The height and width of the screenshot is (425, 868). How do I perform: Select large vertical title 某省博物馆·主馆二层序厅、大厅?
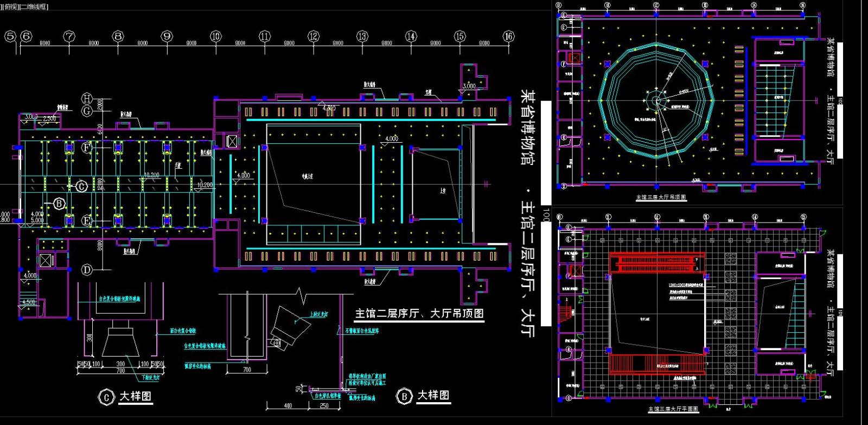527,213
